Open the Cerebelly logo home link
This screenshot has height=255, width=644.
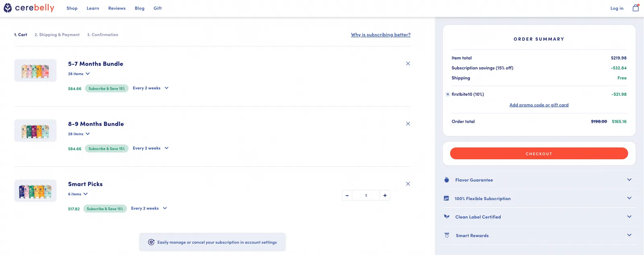pyautogui.click(x=29, y=8)
